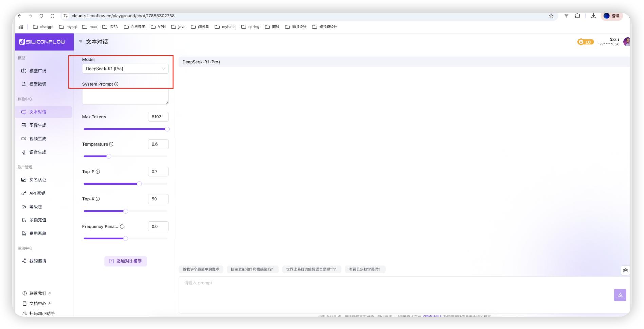Go to API 密钥 page
This screenshot has width=644, height=329.
(43, 193)
